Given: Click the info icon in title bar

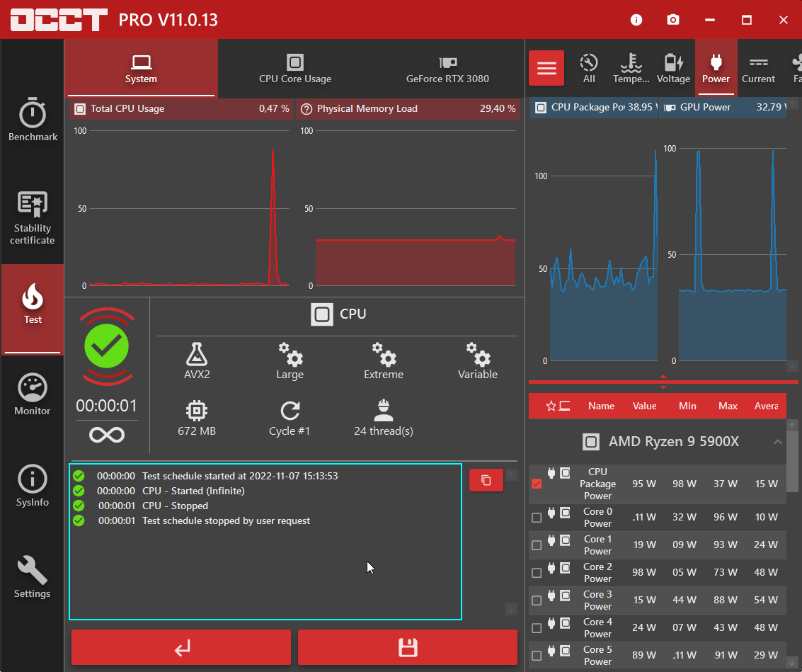Looking at the screenshot, I should (x=636, y=20).
